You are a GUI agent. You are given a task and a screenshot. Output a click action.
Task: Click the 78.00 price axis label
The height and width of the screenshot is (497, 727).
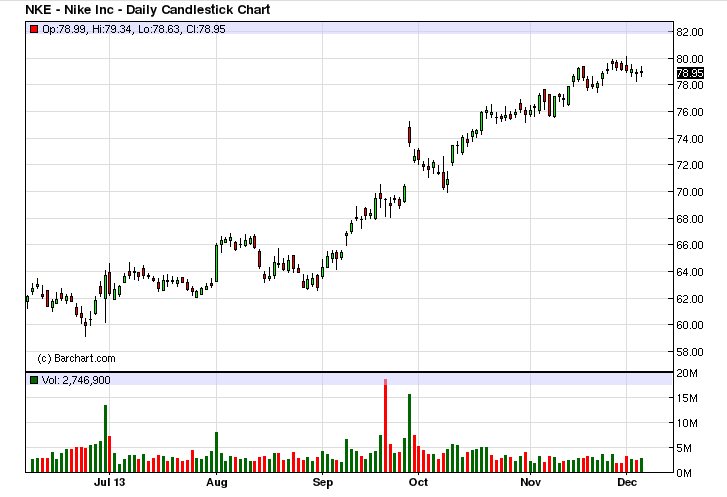click(690, 85)
